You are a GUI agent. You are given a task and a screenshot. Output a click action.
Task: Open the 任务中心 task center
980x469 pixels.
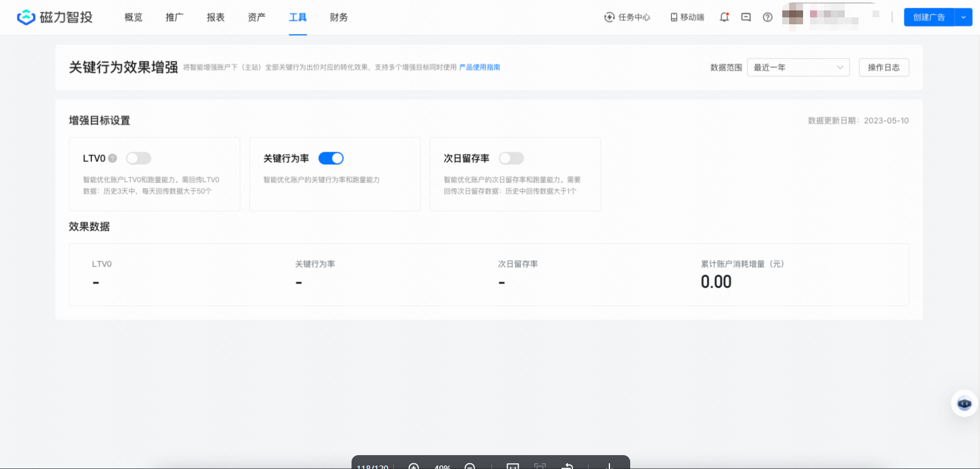(x=627, y=17)
